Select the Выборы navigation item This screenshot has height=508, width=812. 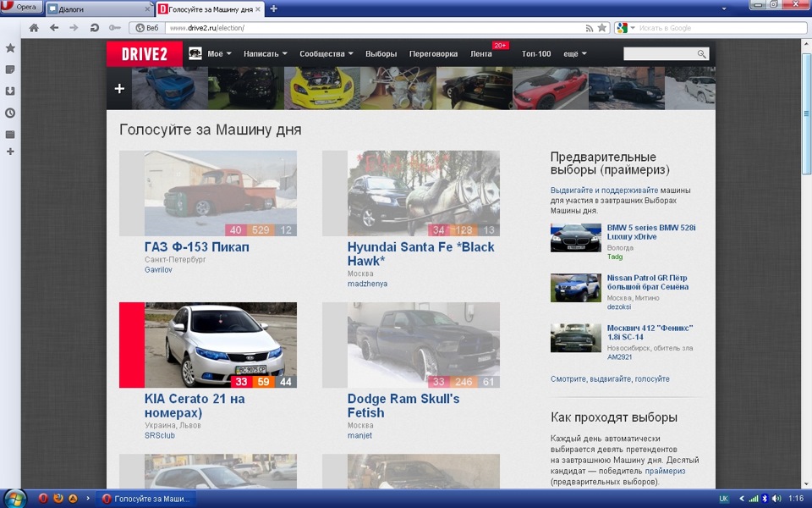click(x=381, y=52)
